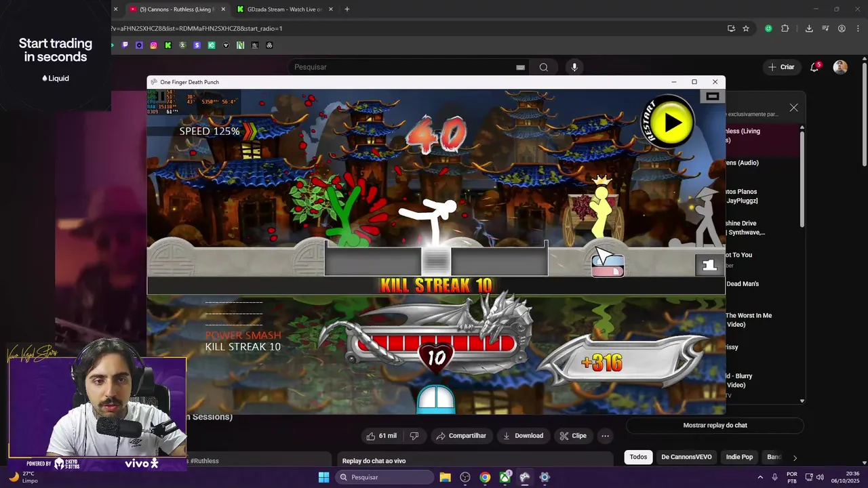The height and width of the screenshot is (488, 868).
Task: Click the Download button under video
Action: 522,436
